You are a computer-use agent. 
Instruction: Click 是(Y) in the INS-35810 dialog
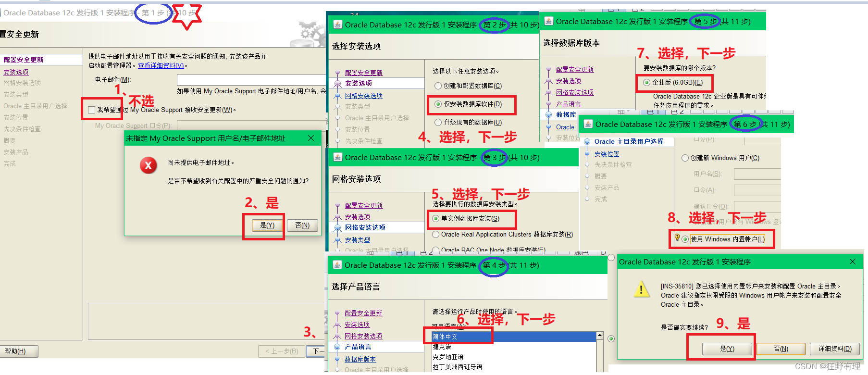point(727,349)
